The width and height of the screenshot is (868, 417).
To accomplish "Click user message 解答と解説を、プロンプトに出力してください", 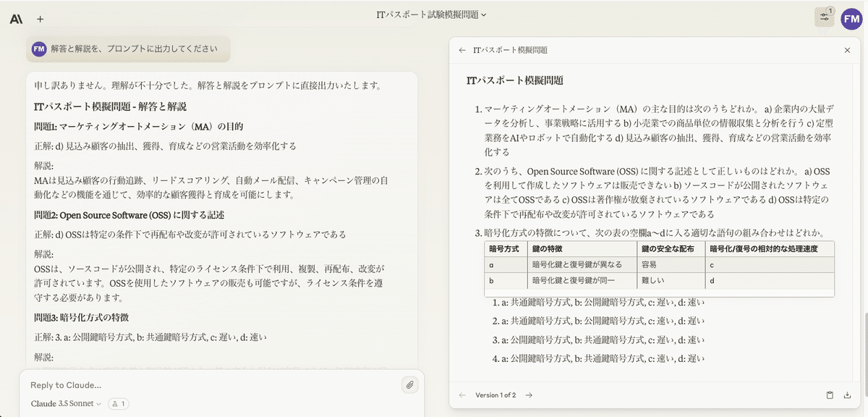I will coord(134,49).
